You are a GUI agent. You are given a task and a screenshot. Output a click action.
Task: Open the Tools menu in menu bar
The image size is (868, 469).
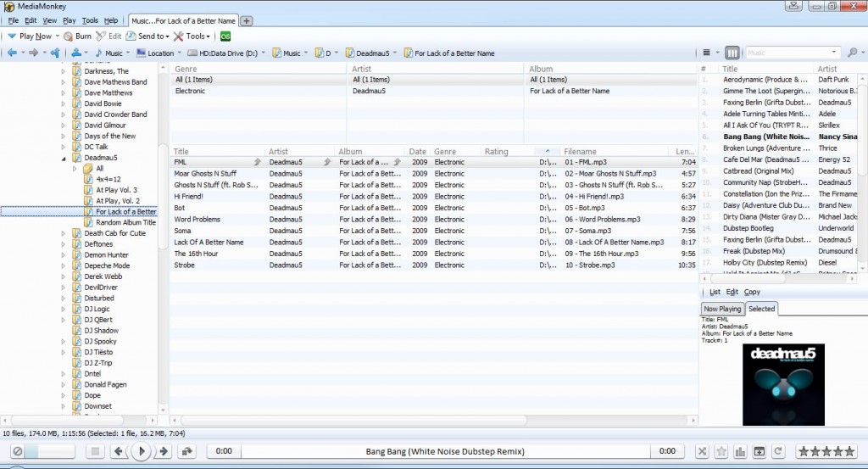point(90,20)
